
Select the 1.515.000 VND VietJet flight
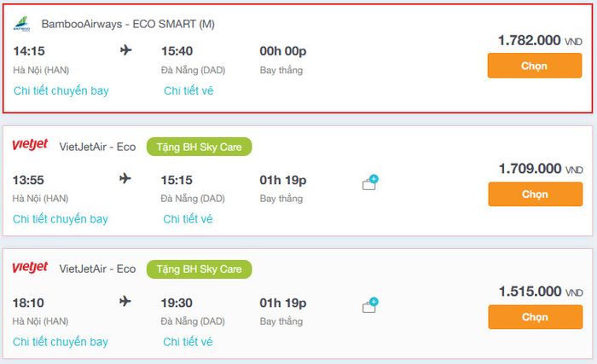pos(534,316)
